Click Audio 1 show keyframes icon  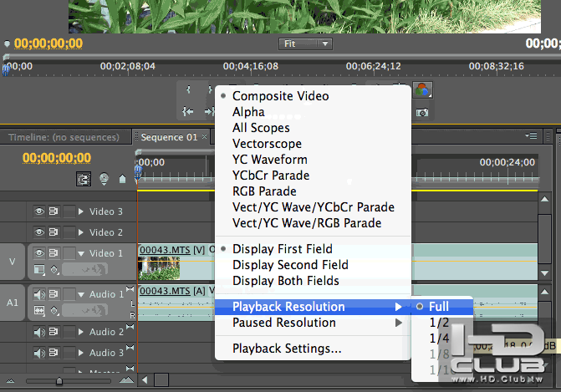(54, 311)
